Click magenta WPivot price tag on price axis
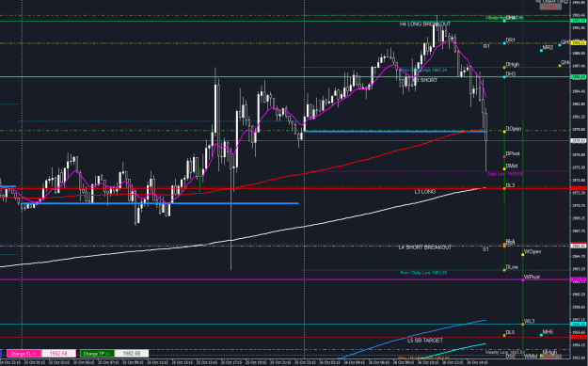This screenshot has width=588, height=366. pos(578,279)
